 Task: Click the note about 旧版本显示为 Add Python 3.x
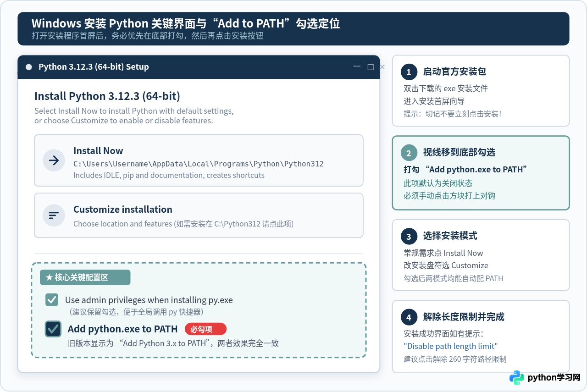coord(173,343)
